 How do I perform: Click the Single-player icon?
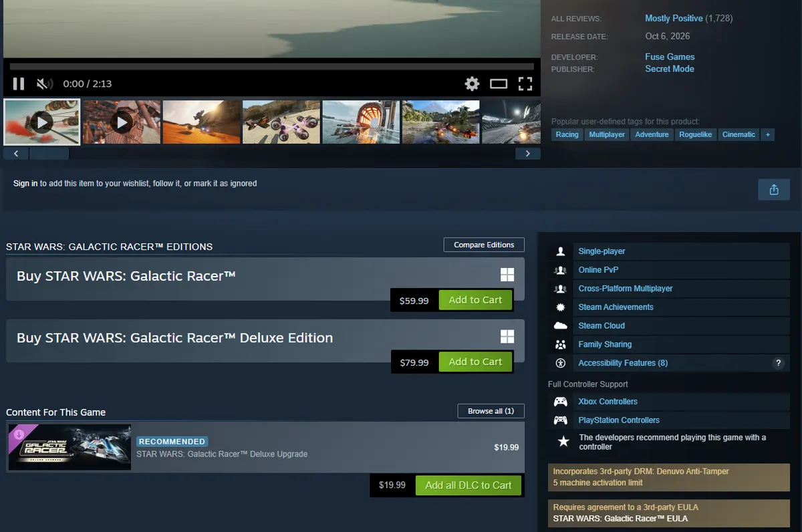pos(561,251)
